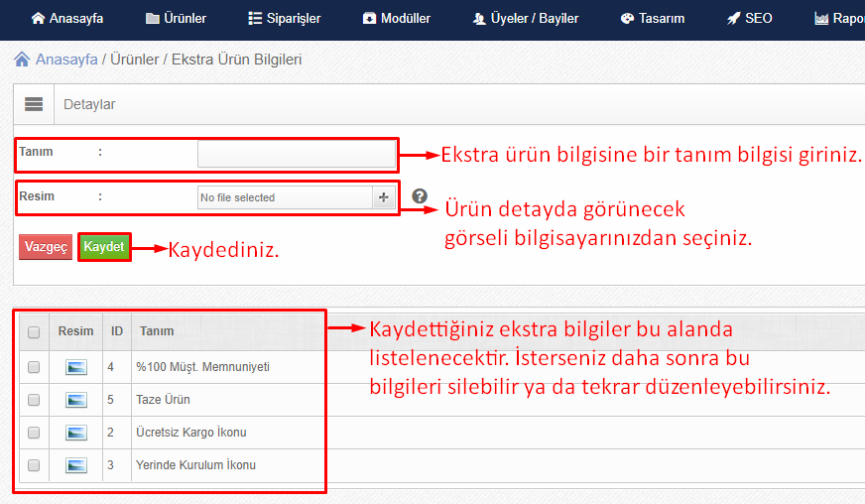Sort by the Tanım column header
Viewport: 865px width, 504px height.
point(157,331)
